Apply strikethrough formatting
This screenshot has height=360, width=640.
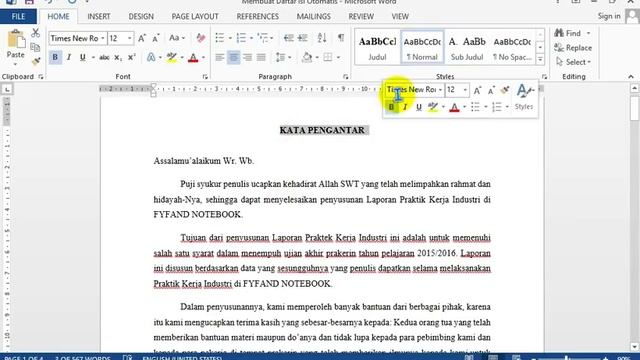pos(104,58)
